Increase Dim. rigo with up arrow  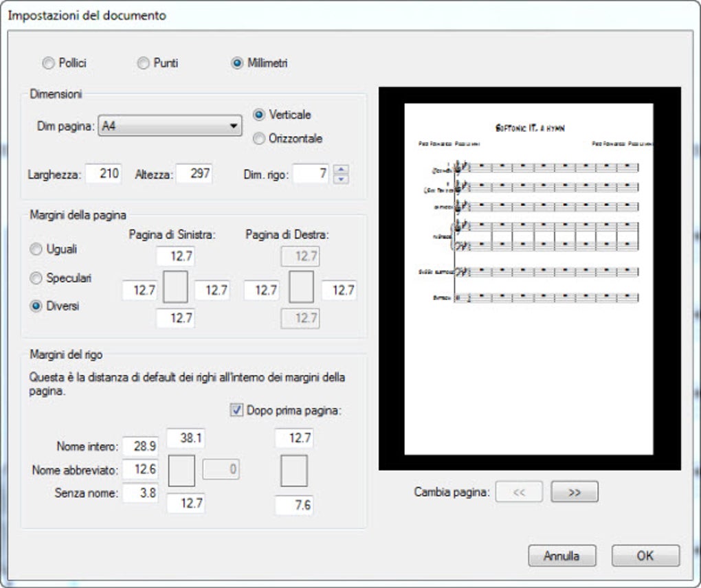click(x=342, y=169)
